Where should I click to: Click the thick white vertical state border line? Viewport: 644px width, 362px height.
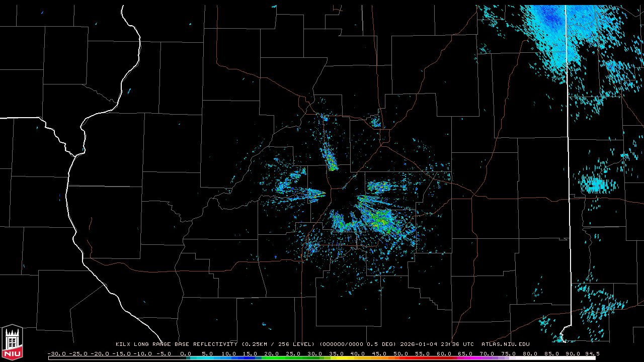[x=569, y=151]
